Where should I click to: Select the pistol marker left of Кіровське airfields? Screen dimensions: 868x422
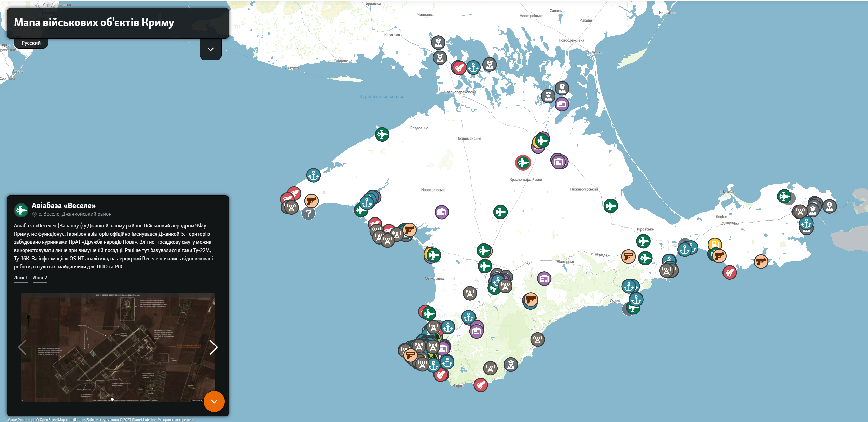click(x=628, y=256)
